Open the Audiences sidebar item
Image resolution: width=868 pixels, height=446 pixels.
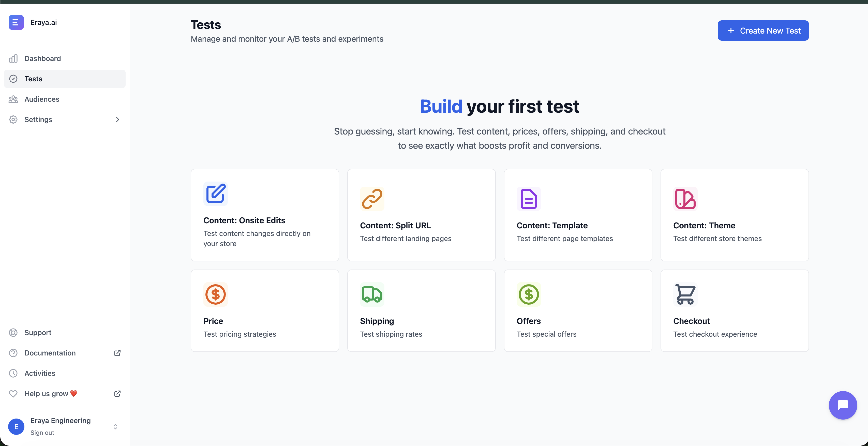click(42, 99)
